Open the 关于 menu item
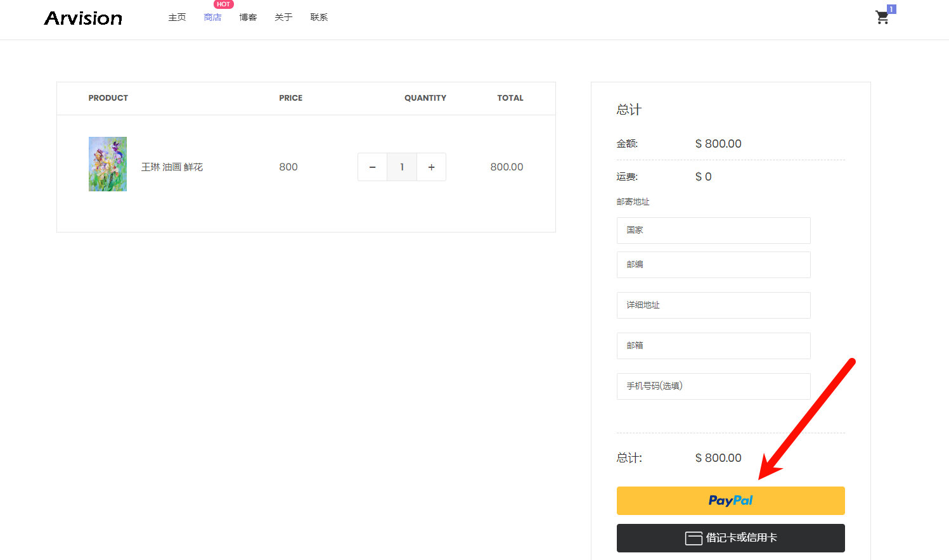Image resolution: width=949 pixels, height=560 pixels. pos(283,18)
